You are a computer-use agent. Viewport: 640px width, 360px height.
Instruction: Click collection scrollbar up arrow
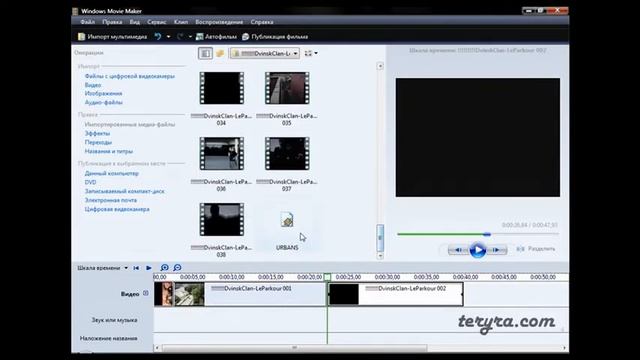380,66
